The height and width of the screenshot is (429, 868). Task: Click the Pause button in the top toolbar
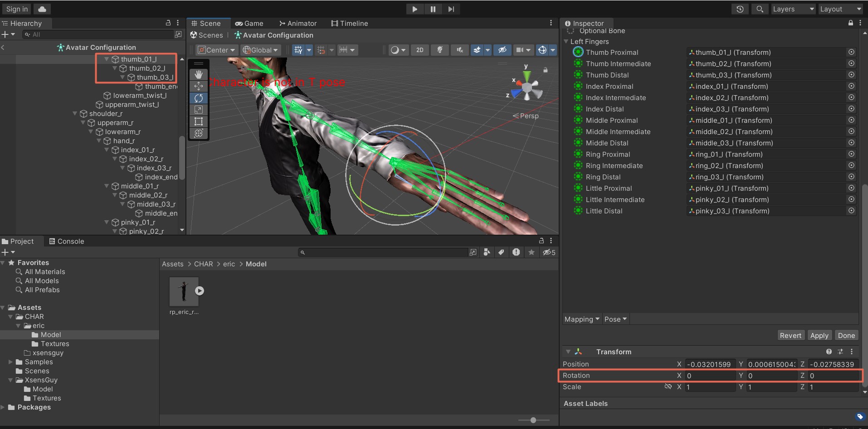tap(433, 9)
